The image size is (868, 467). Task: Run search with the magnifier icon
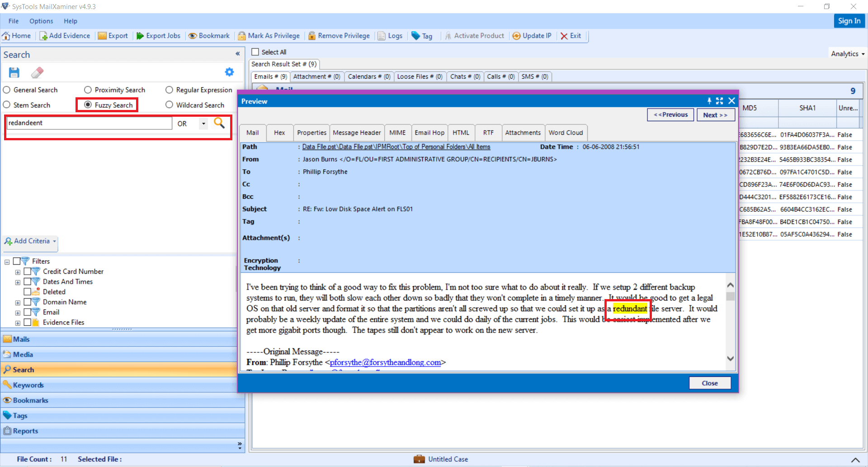click(220, 123)
